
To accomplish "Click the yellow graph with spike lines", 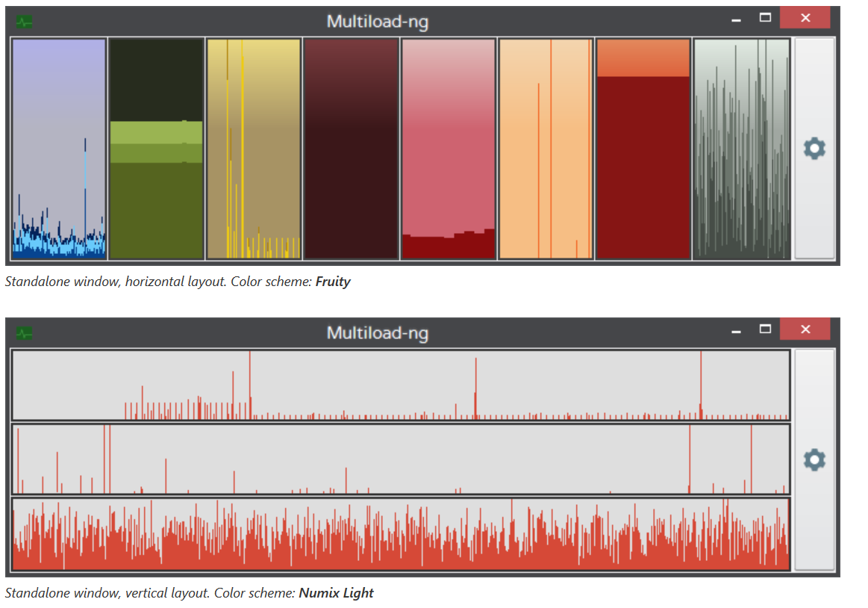I will coord(254,149).
